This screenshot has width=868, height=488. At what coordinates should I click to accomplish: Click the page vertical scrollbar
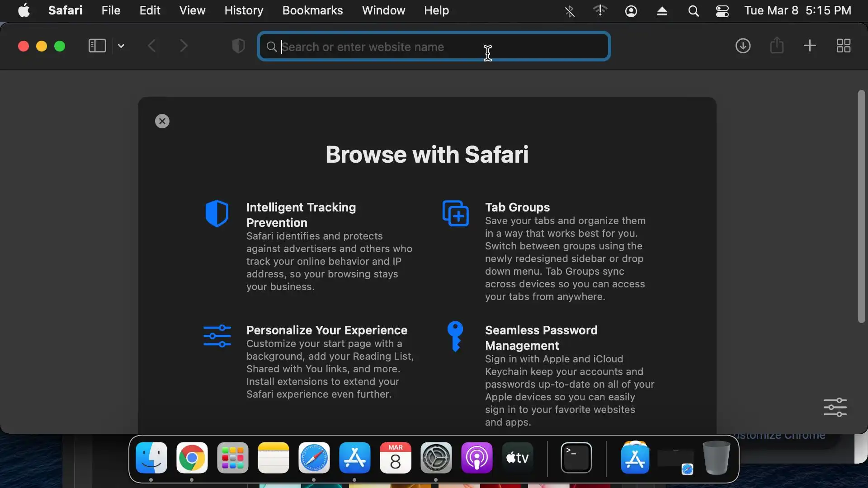[x=861, y=206]
